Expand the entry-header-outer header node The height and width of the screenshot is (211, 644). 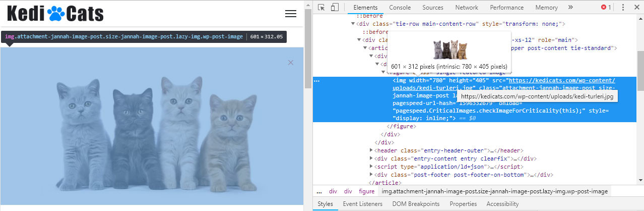(372, 150)
